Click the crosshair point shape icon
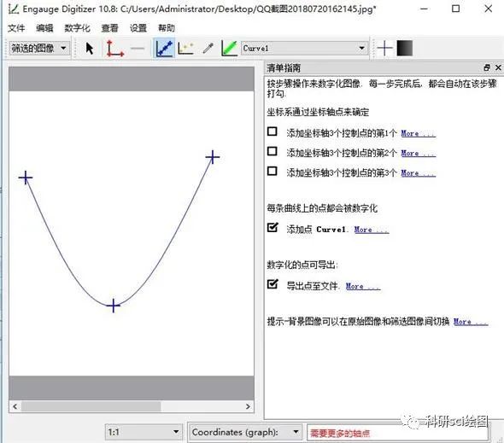This screenshot has height=443, width=504. pyautogui.click(x=384, y=49)
